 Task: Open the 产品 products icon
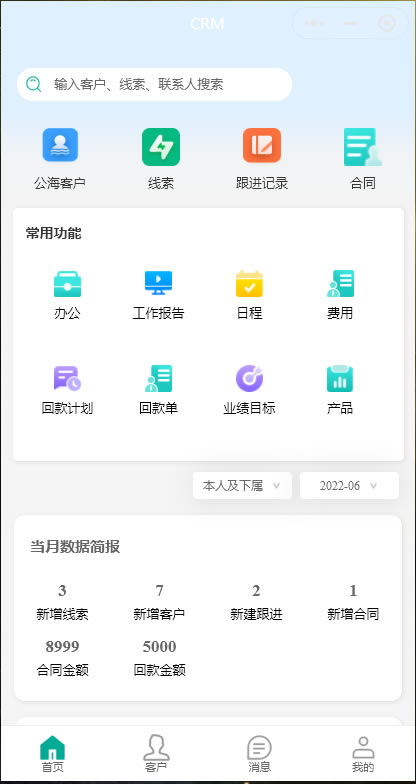340,378
